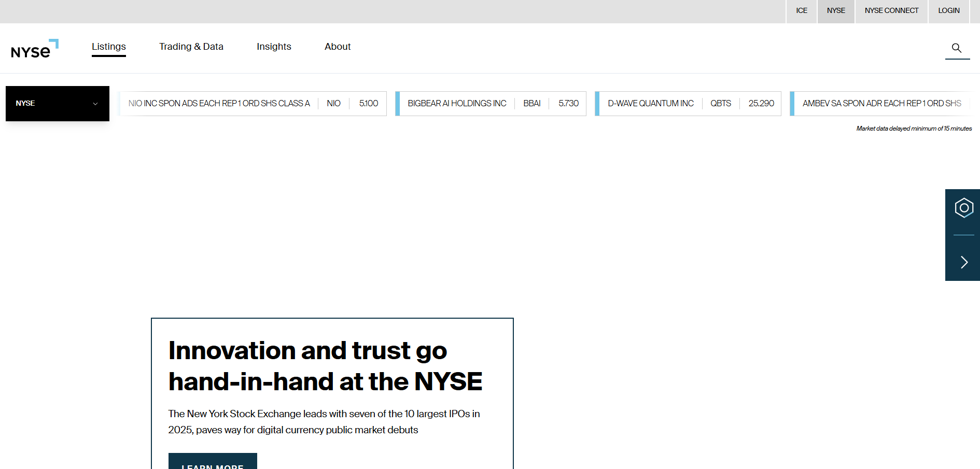
Task: Expand the NYSE market dropdown
Action: coord(58,104)
